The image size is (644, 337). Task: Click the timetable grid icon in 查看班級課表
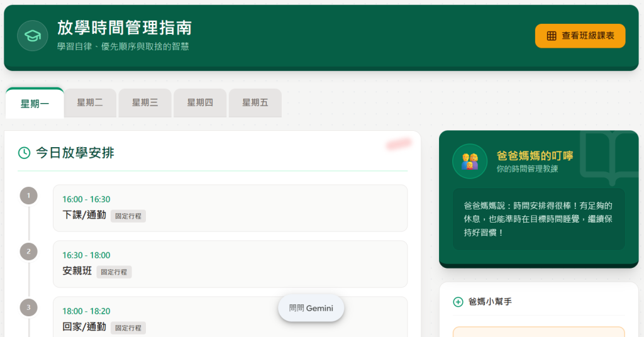point(551,36)
